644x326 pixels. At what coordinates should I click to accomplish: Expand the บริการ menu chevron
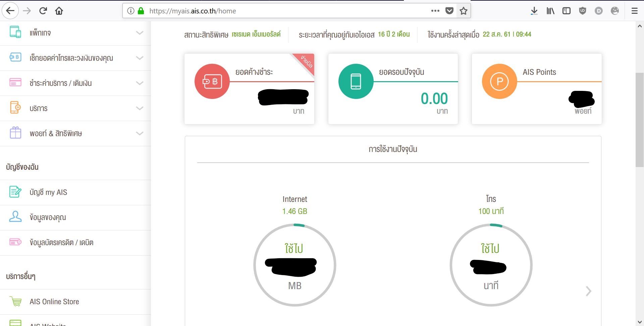(140, 108)
